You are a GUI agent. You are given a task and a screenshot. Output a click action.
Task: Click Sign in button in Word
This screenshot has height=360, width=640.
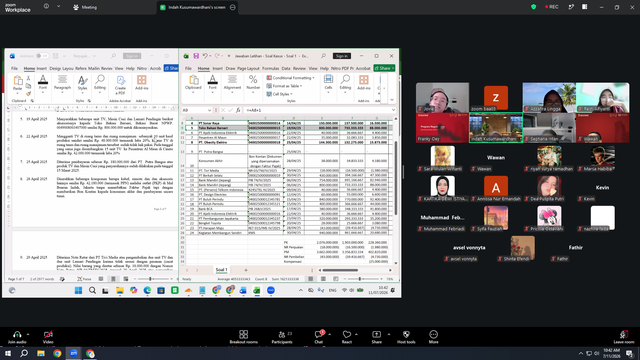[x=132, y=56]
